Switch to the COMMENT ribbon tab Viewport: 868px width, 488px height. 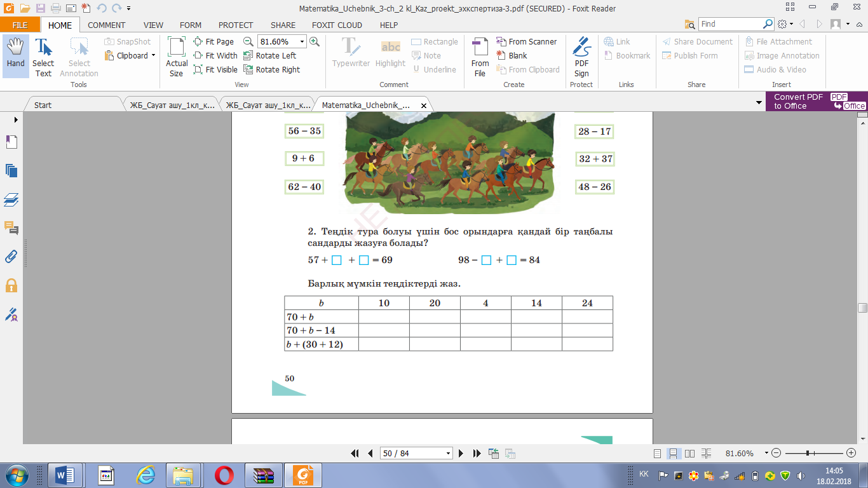pos(107,25)
